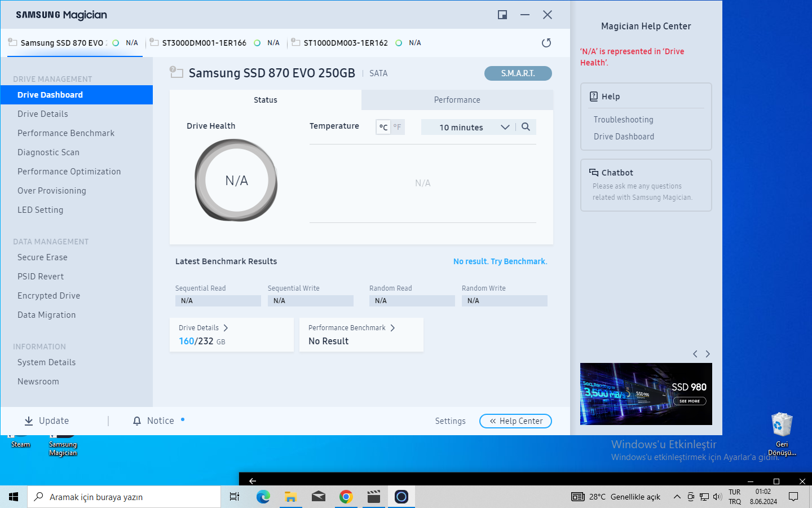Open Troubleshooting help link

pyautogui.click(x=624, y=120)
